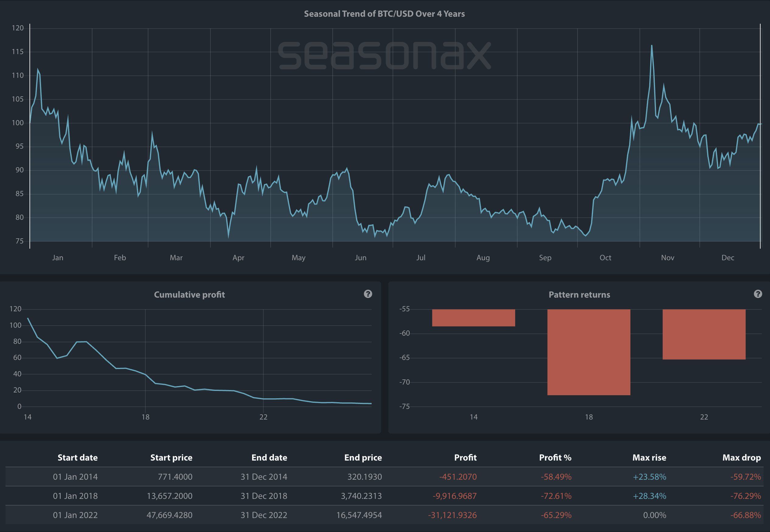This screenshot has width=770, height=532.
Task: Sort table by End price column
Action: [x=363, y=457]
